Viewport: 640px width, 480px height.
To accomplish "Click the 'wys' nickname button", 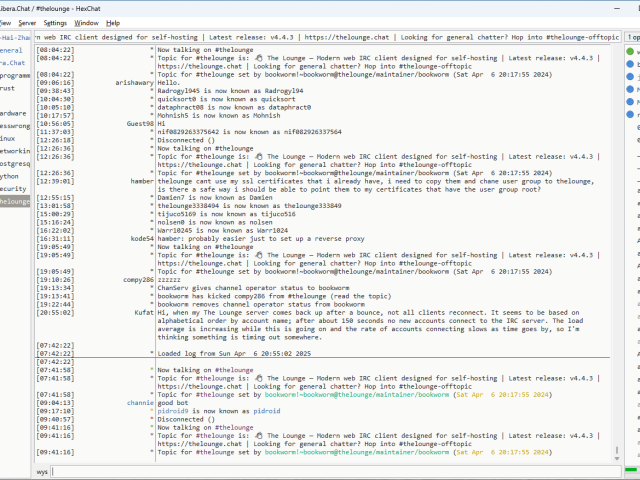I will coord(42,470).
